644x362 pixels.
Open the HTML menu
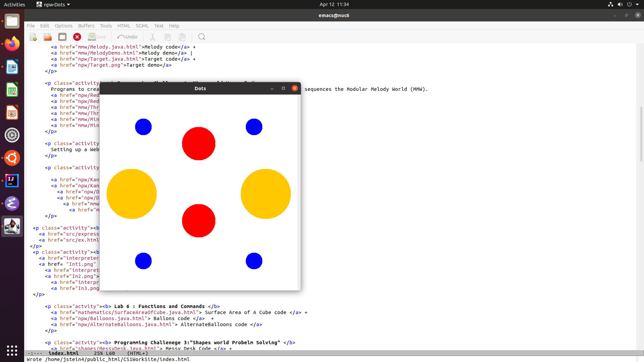pos(123,26)
